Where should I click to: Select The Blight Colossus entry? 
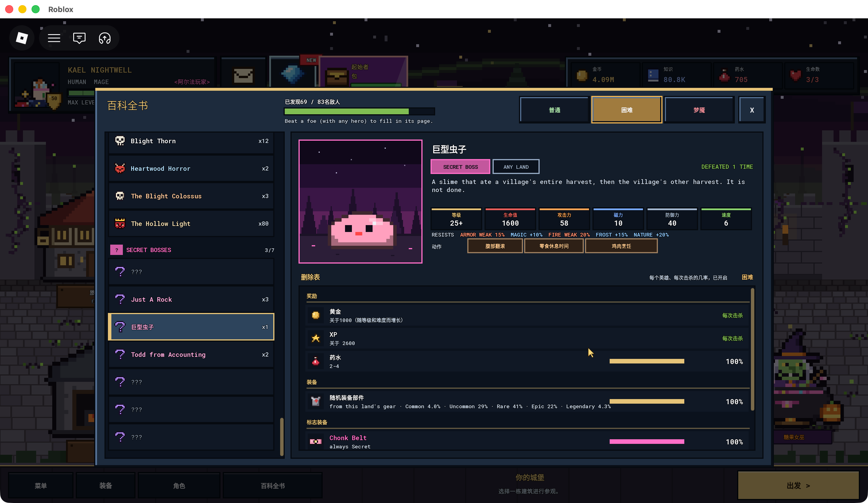191,196
